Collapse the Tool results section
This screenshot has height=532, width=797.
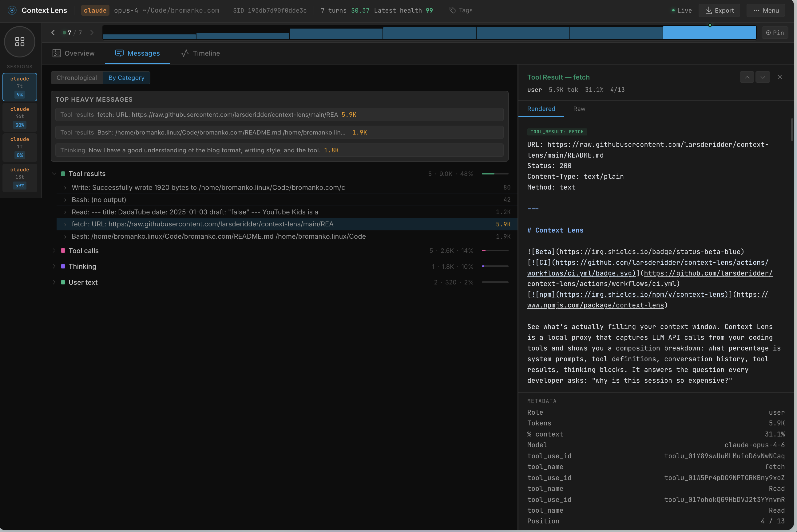54,174
